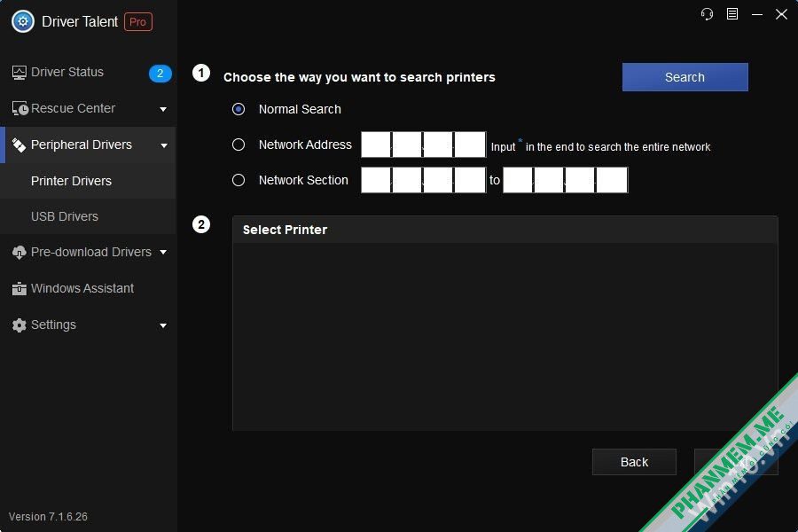The image size is (798, 532).
Task: Expand the Rescue Center submenu arrow
Action: coord(163,109)
